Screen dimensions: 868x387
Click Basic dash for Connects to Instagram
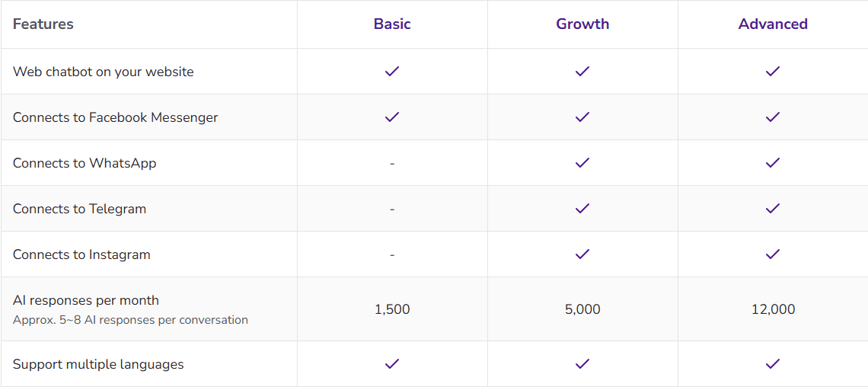[392, 254]
